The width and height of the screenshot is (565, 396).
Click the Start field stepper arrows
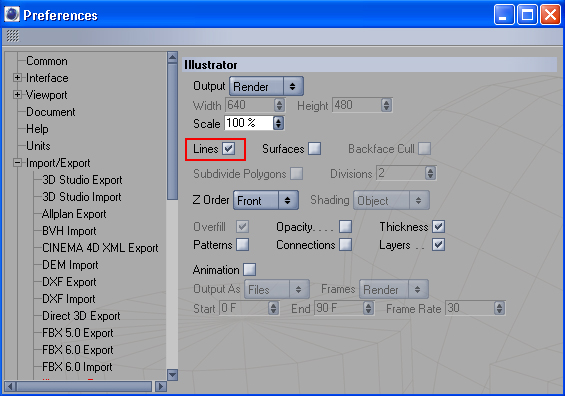point(273,308)
